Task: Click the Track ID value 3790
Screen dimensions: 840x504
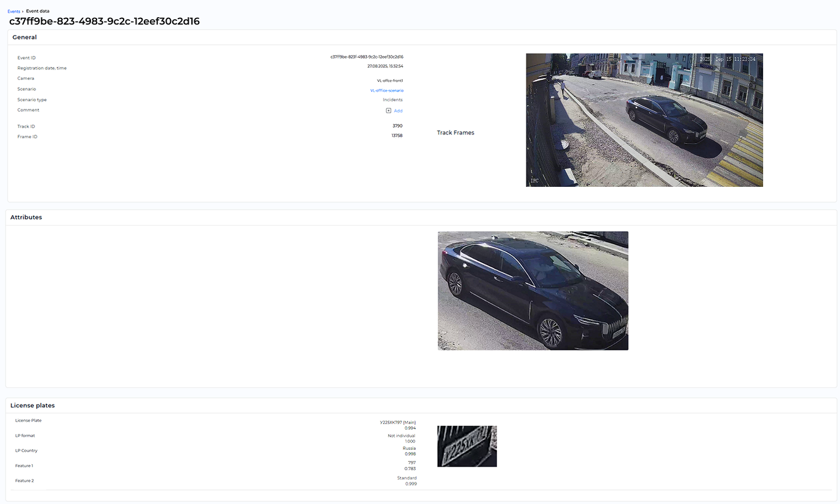Action: (x=397, y=126)
